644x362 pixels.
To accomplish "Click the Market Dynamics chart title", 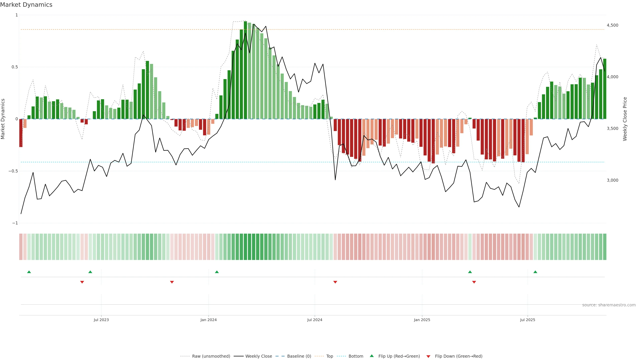I will pos(26,5).
